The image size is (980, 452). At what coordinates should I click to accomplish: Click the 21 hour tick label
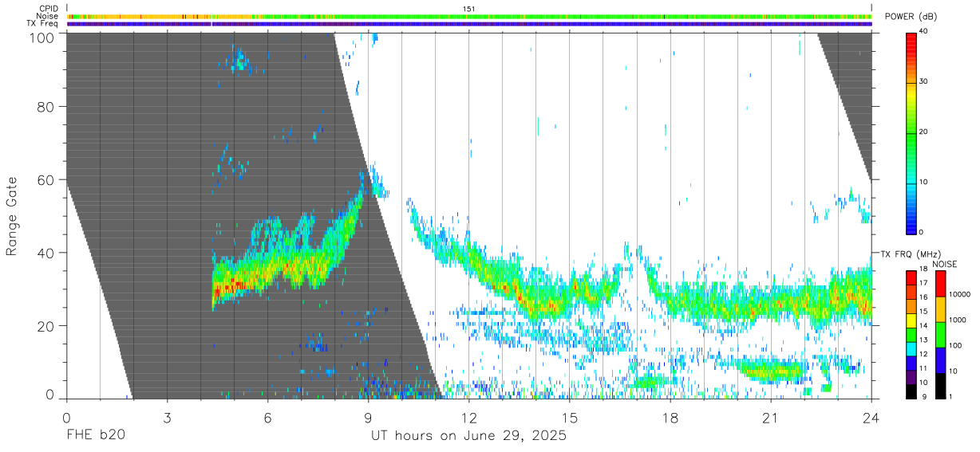(x=771, y=417)
